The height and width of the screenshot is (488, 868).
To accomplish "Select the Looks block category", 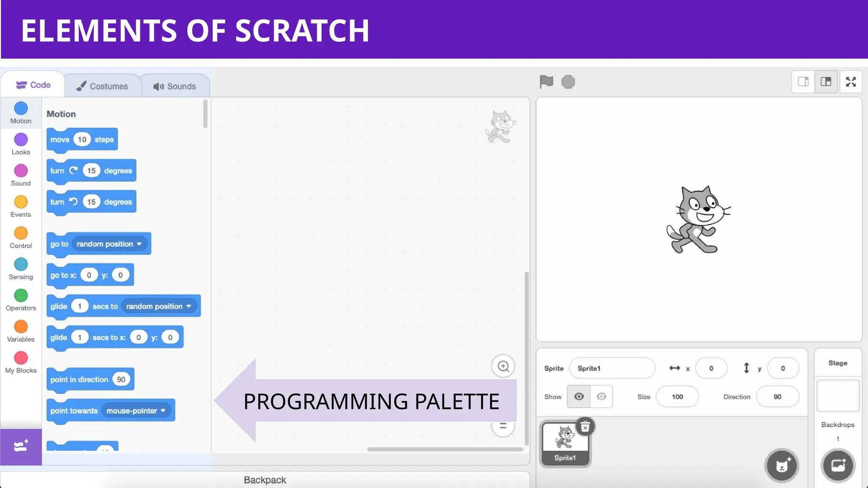I will [21, 144].
